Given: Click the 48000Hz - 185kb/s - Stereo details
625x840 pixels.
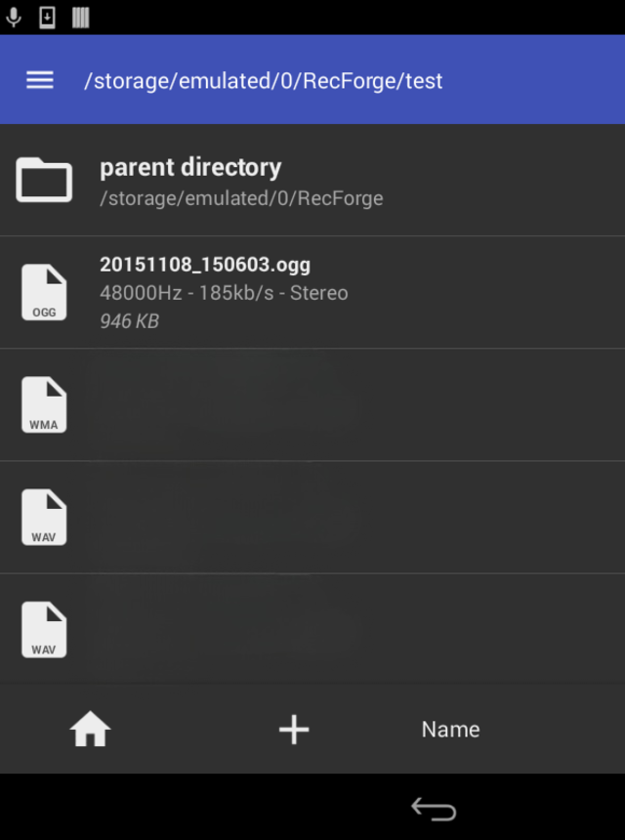Looking at the screenshot, I should pyautogui.click(x=224, y=293).
